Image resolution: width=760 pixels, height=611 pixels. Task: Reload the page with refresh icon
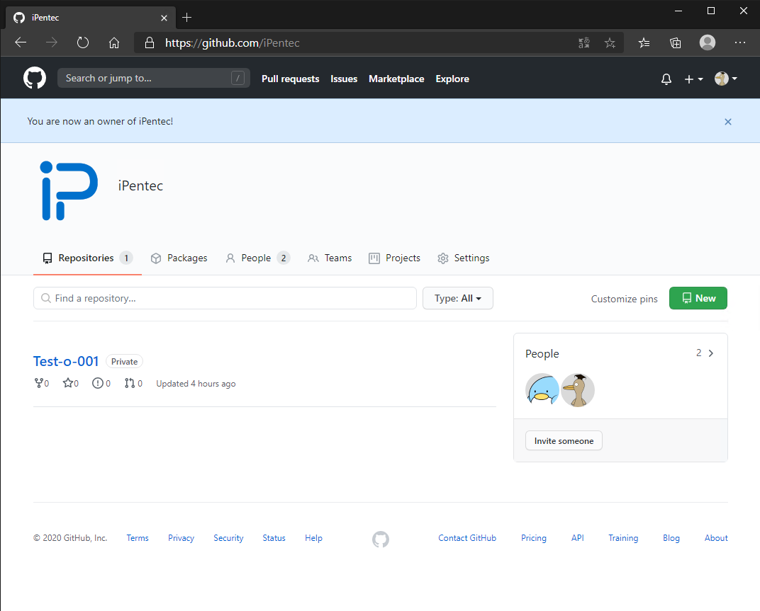click(83, 43)
